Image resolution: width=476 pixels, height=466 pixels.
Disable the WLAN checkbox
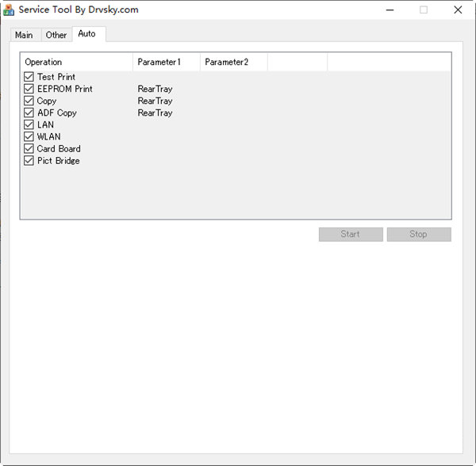[x=29, y=136]
